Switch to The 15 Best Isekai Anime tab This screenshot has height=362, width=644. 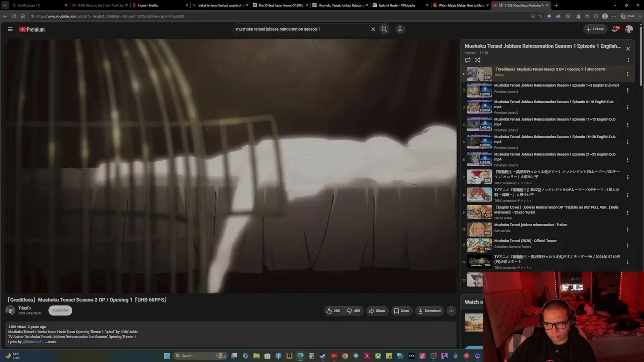coord(281,5)
